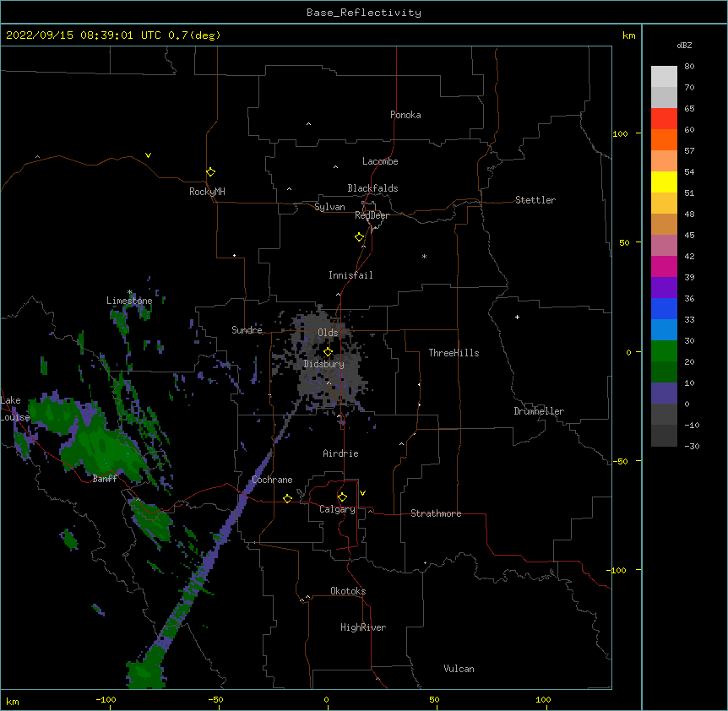Click the Blackfalds town label
Viewport: 728px width, 711px height.
(372, 188)
